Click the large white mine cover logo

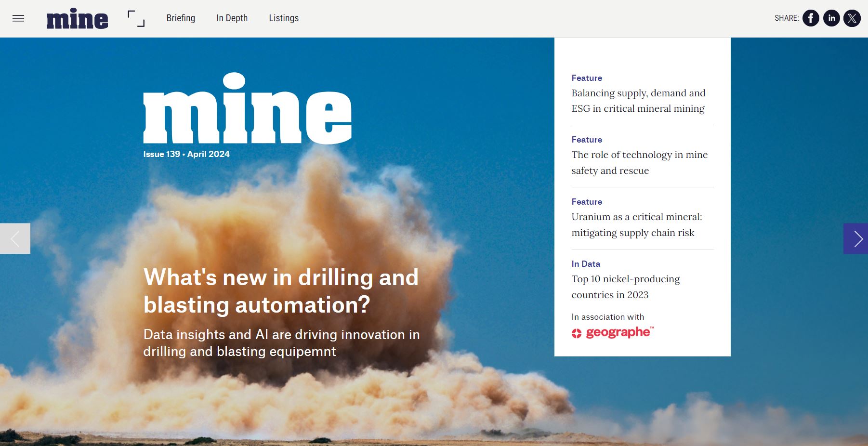247,109
